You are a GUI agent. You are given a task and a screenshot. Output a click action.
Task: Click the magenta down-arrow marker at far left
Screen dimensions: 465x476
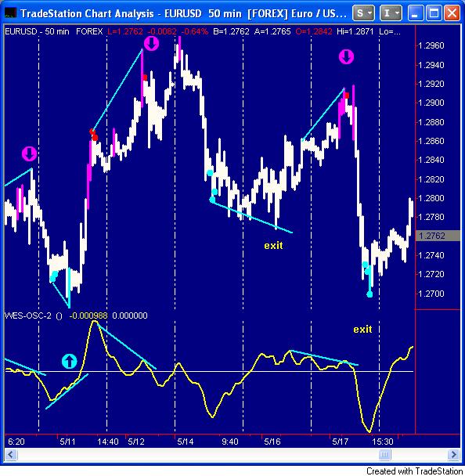29,154
